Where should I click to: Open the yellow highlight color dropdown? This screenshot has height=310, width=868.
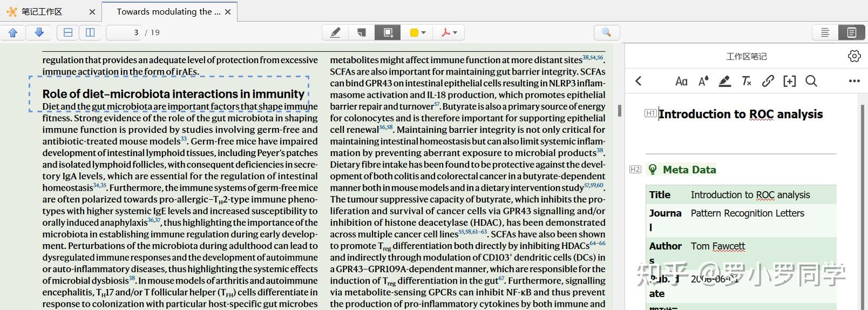pyautogui.click(x=418, y=32)
